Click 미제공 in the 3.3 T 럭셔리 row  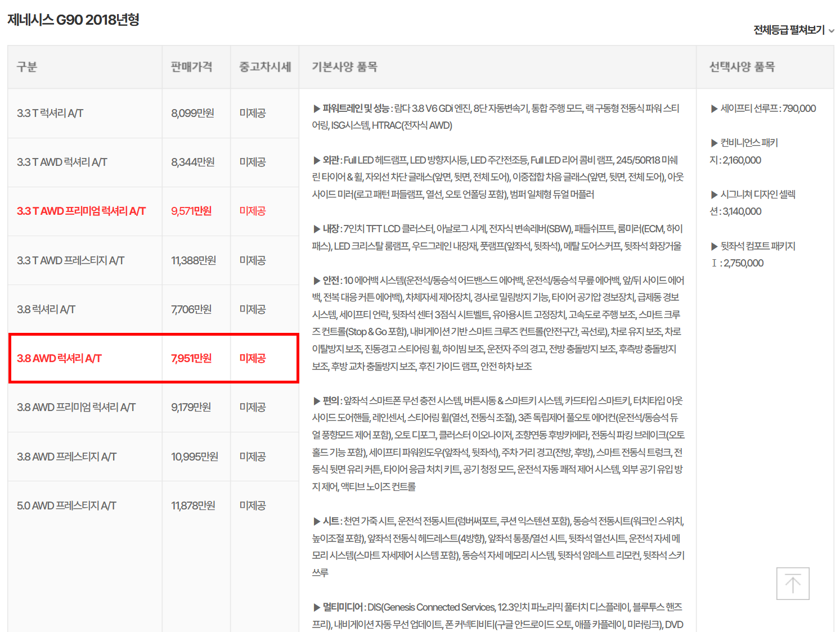click(x=253, y=114)
